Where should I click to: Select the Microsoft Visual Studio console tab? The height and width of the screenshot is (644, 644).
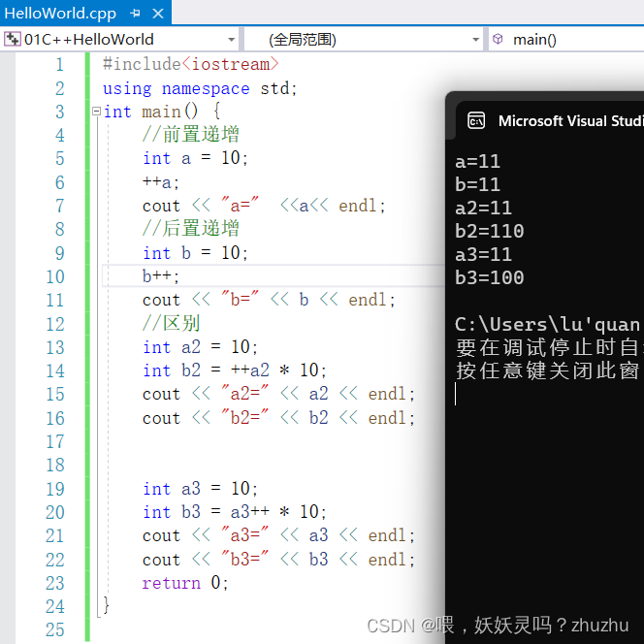550,120
